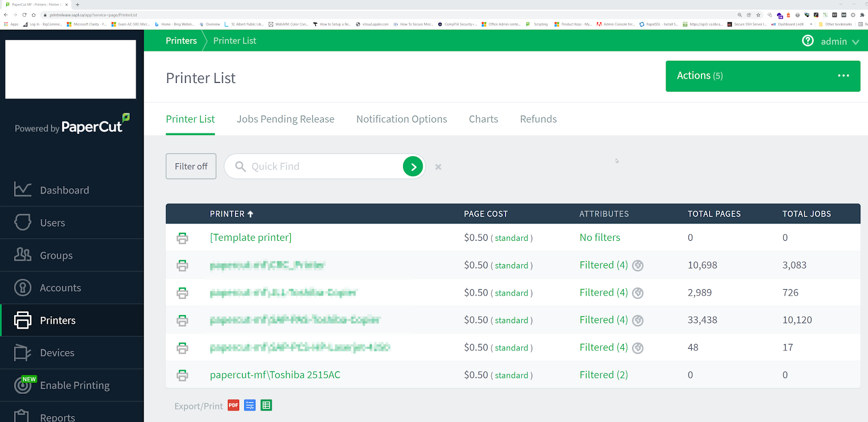This screenshot has height=422, width=868.
Task: Export printer list as HTML
Action: 250,405
